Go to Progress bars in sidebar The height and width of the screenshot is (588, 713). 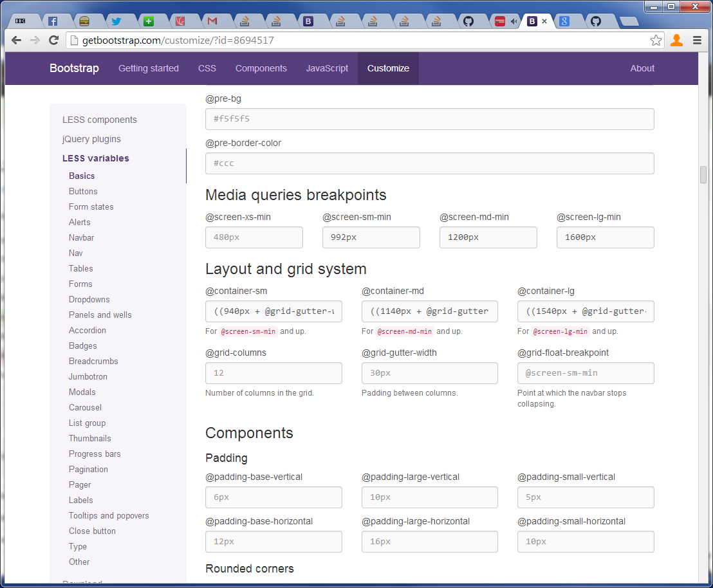(95, 454)
